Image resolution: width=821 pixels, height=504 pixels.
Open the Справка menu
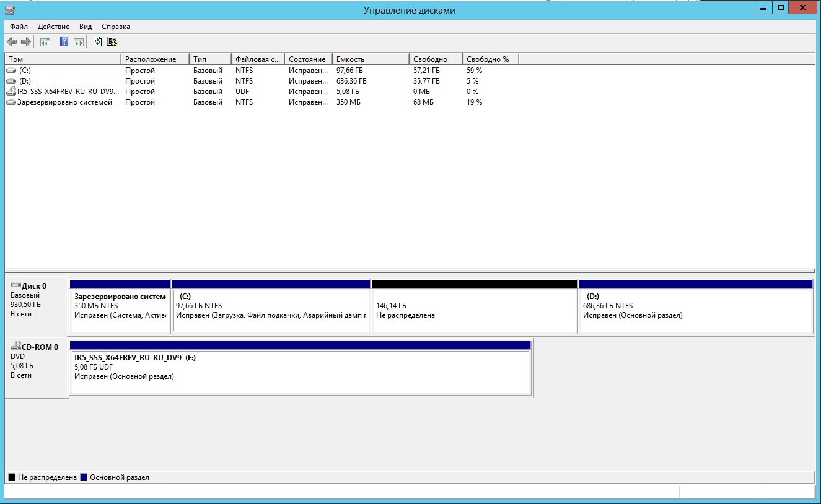point(116,27)
